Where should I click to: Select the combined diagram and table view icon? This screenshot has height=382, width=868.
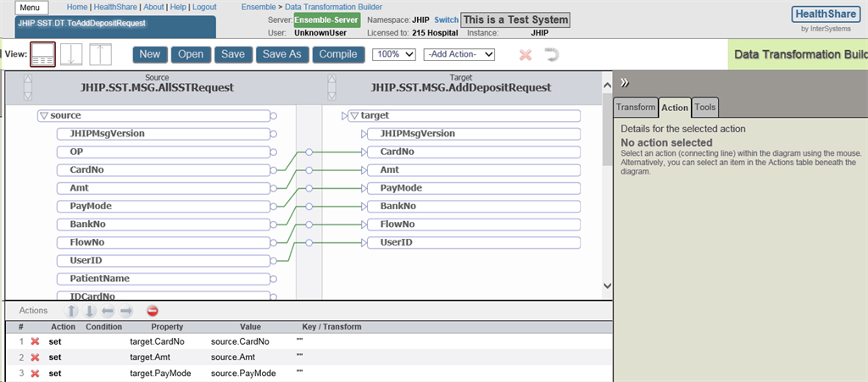(x=42, y=55)
